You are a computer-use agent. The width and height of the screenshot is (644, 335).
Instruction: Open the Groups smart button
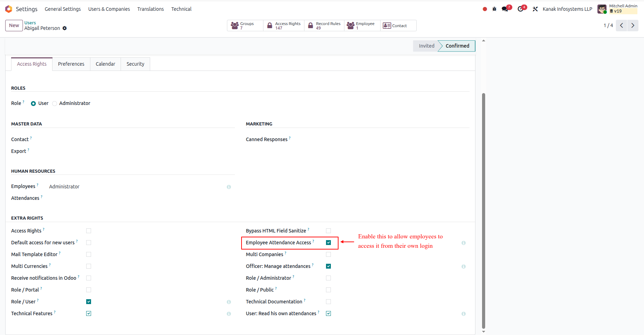tap(245, 25)
